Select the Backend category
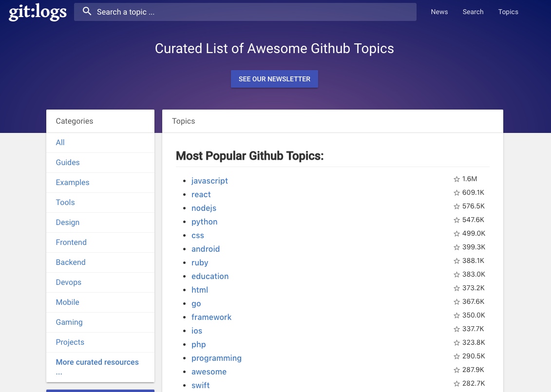551x392 pixels. 71,262
